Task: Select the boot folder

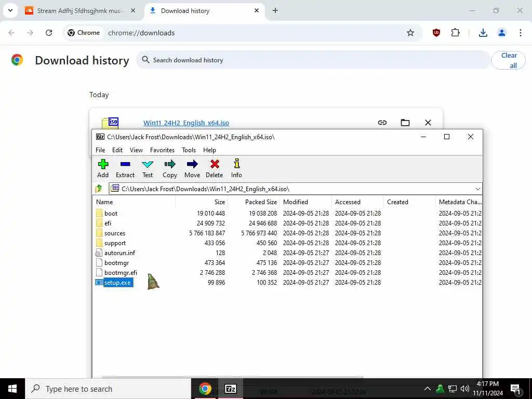Action: tap(111, 214)
